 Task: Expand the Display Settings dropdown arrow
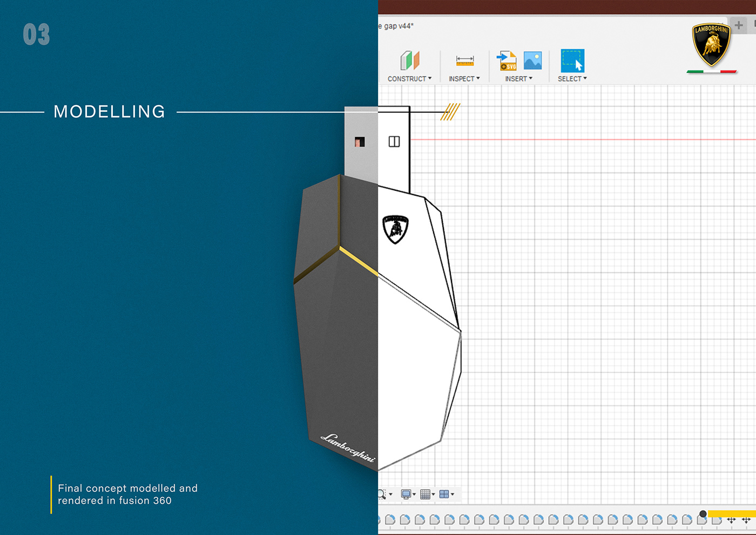[414, 494]
